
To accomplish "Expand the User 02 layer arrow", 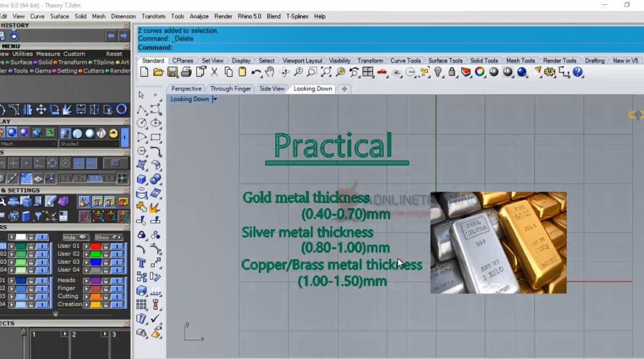I will tap(86, 254).
